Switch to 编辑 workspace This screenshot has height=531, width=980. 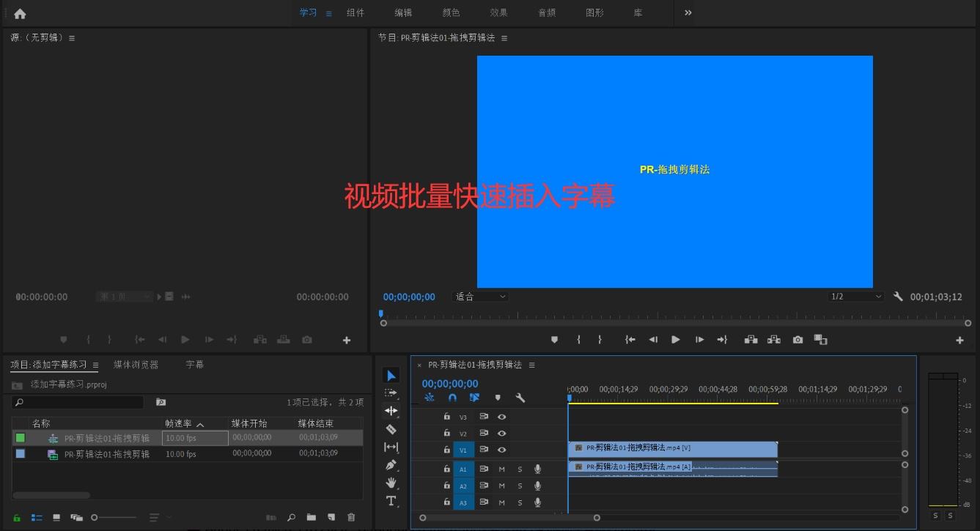click(403, 12)
